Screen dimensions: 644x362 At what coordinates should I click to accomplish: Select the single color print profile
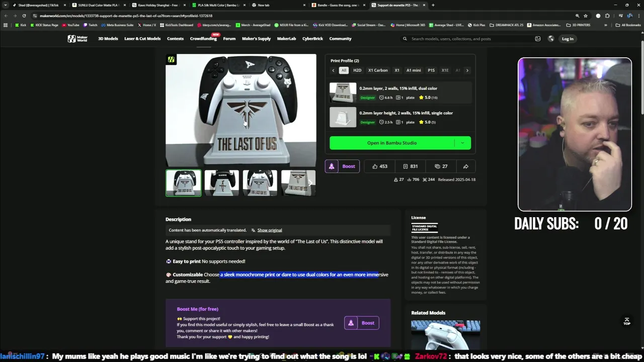(400, 117)
